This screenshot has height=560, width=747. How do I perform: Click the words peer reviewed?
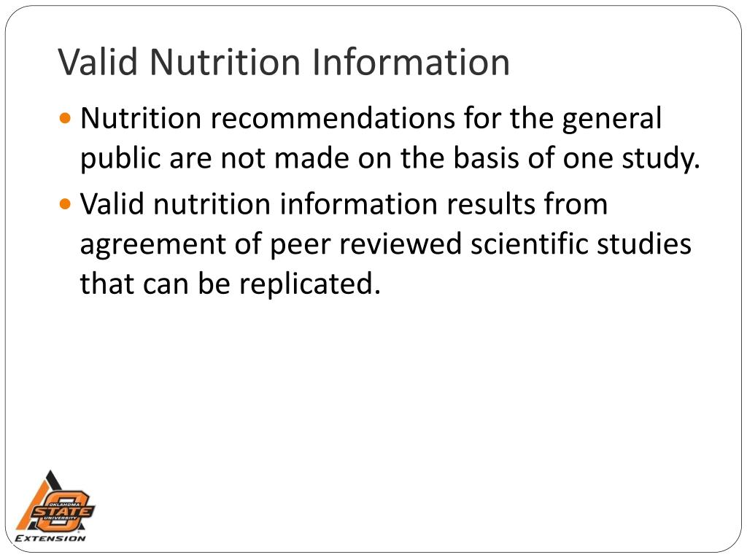[365, 245]
